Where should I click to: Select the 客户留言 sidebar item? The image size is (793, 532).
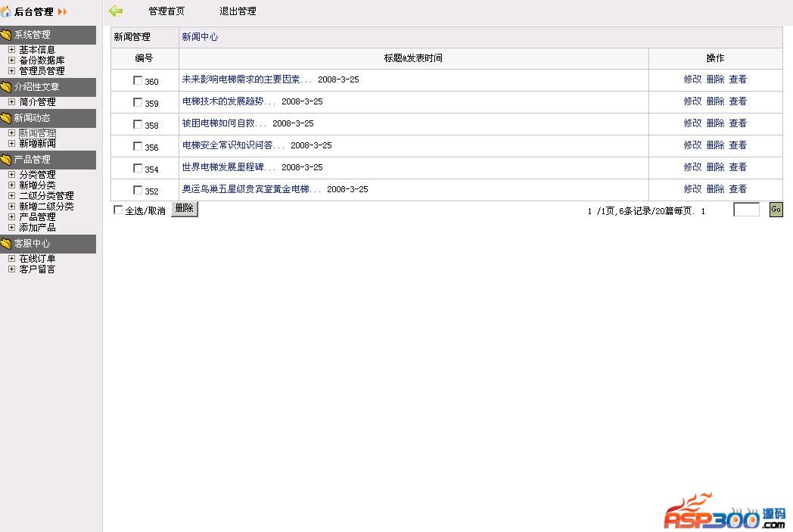37,269
